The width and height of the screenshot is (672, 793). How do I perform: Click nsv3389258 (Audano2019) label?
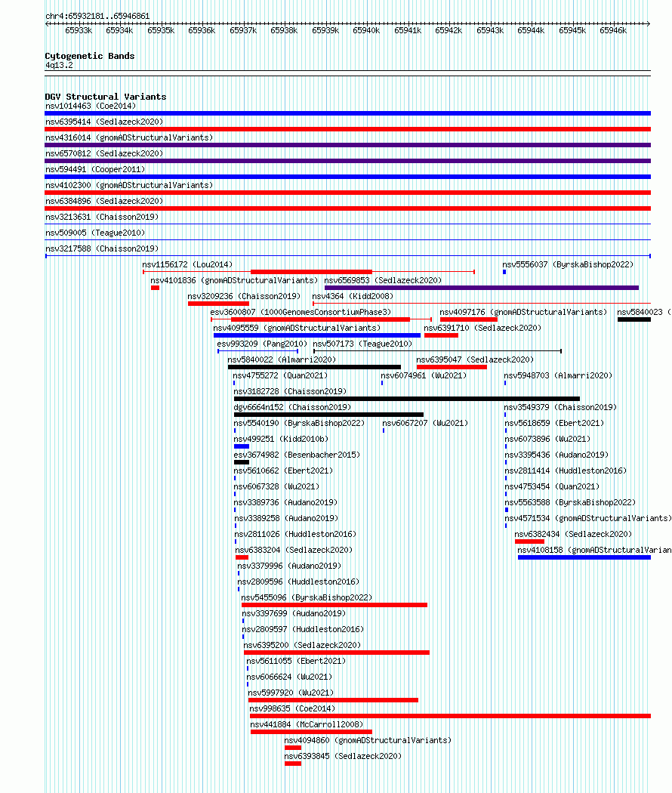tap(286, 518)
